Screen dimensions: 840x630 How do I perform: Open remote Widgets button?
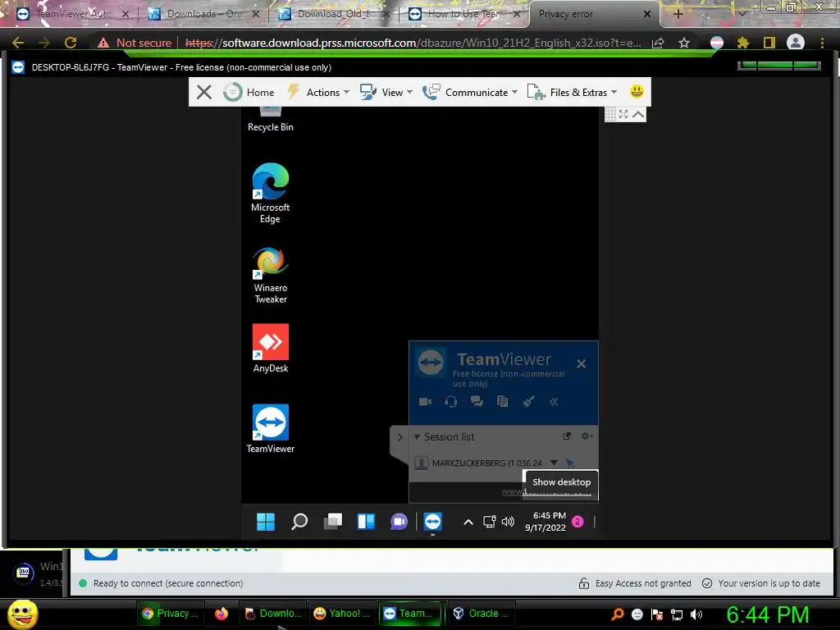(x=366, y=521)
